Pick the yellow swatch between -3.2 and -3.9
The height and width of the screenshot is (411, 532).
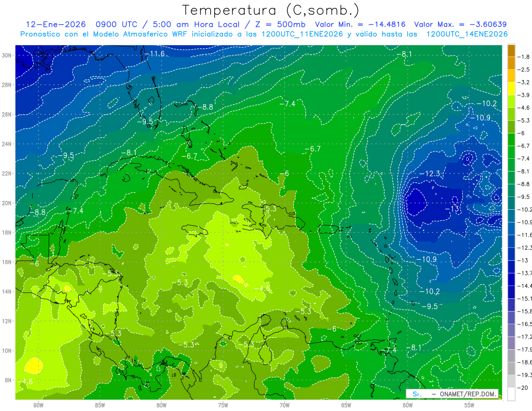tap(511, 89)
